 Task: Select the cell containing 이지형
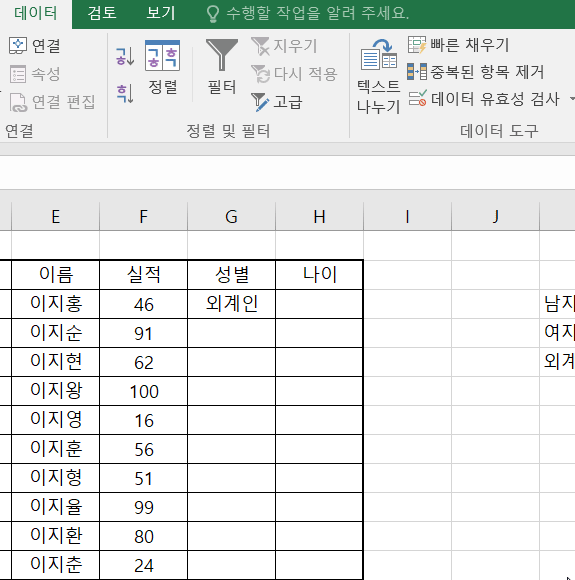click(56, 478)
